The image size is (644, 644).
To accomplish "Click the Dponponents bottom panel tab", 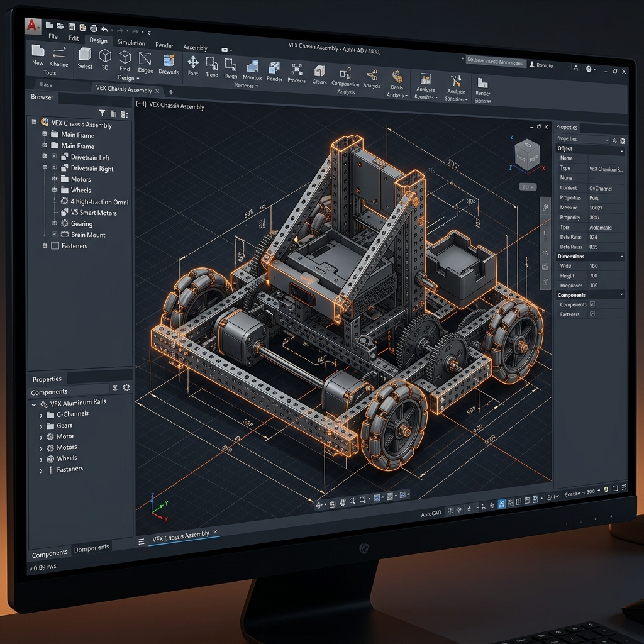I will click(x=92, y=548).
